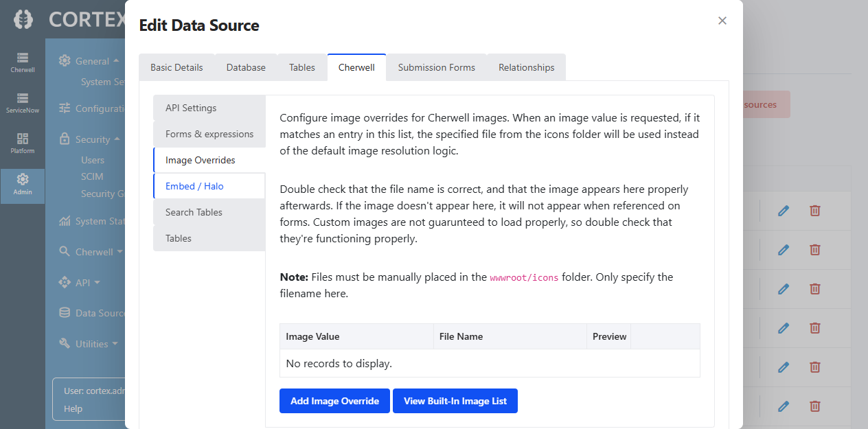
Task: Click the Help link
Action: [x=73, y=408]
